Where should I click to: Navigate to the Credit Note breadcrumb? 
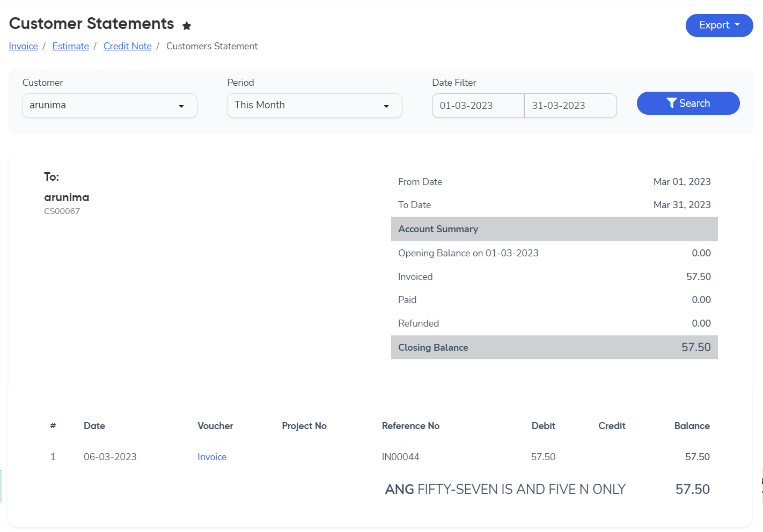(128, 46)
